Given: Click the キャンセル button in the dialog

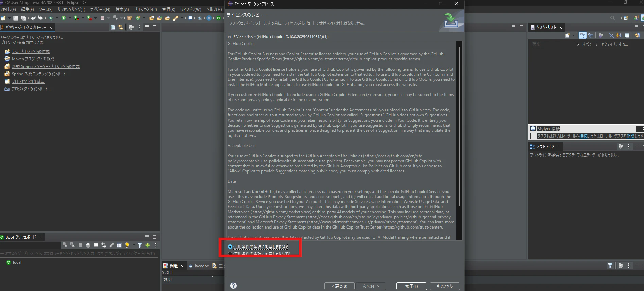Looking at the screenshot, I should (445, 286).
